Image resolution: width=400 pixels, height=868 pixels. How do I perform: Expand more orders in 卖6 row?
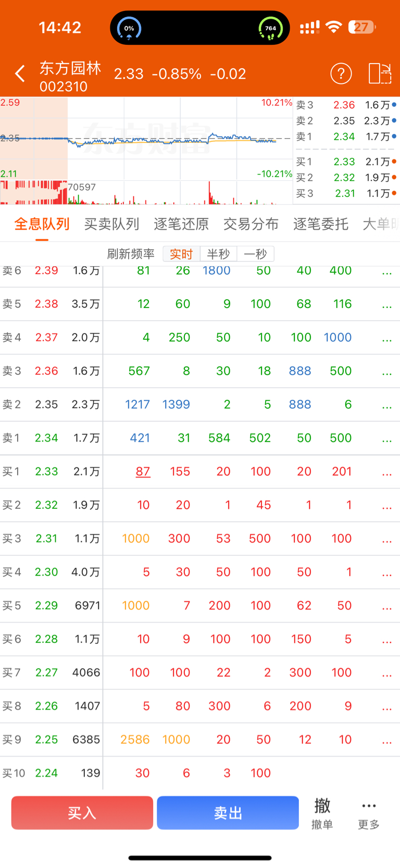coord(386,272)
